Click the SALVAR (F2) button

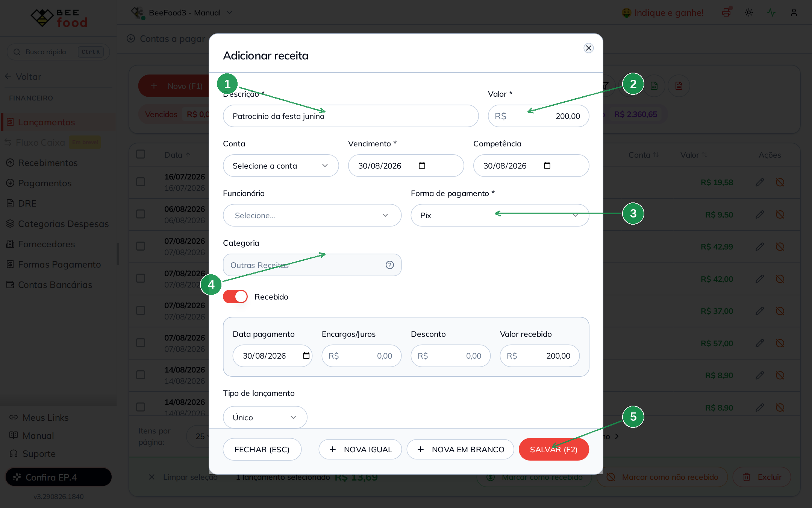point(554,449)
